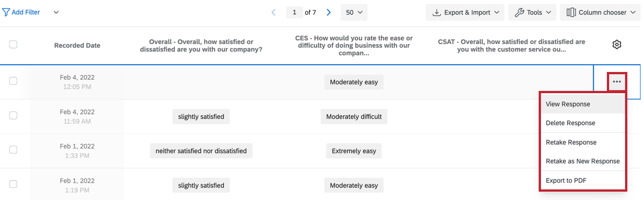Viewport: 644px width, 200px height.
Task: Select the Feb 4 12:05 PM response checkbox
Action: pyautogui.click(x=13, y=81)
